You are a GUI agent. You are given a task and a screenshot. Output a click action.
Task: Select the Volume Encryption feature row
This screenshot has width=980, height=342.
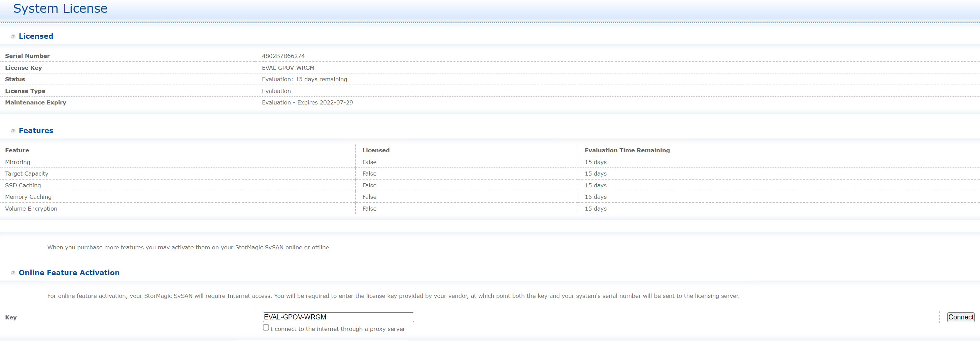(x=490, y=209)
